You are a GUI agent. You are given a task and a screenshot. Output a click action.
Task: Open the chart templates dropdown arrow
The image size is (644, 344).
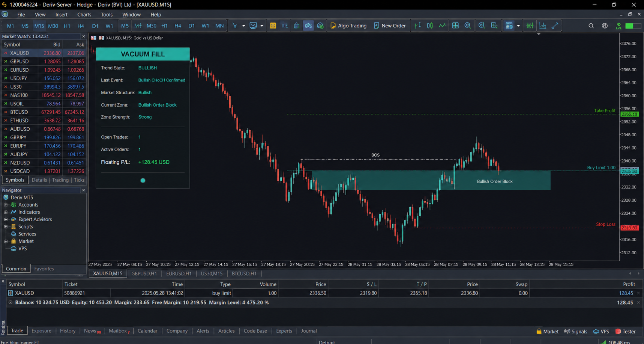[262, 26]
